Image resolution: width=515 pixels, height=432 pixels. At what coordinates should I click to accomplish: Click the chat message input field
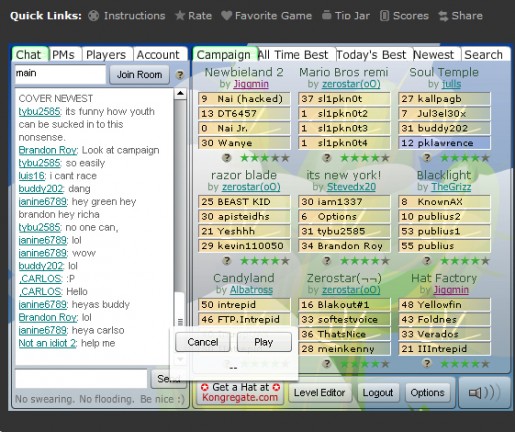click(81, 378)
